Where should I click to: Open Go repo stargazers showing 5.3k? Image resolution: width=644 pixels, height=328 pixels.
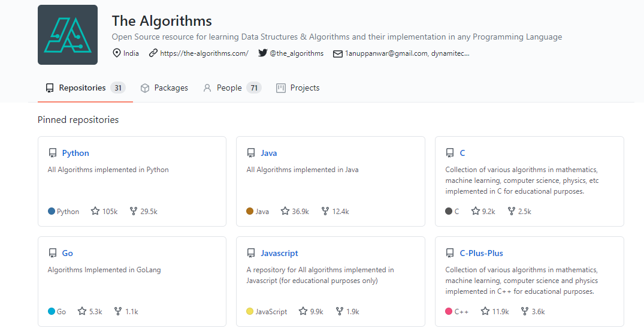(90, 312)
